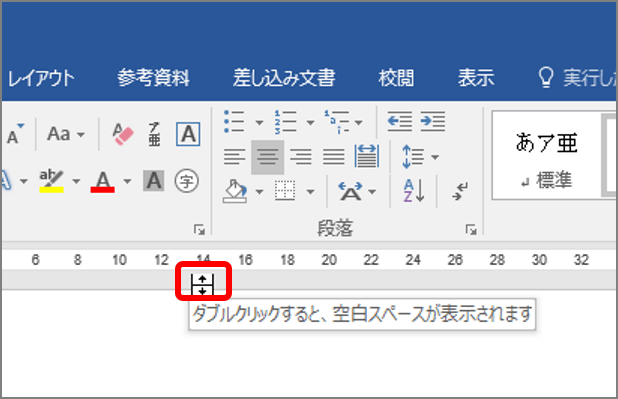Toggle center alignment
The width and height of the screenshot is (618, 399).
(x=268, y=157)
